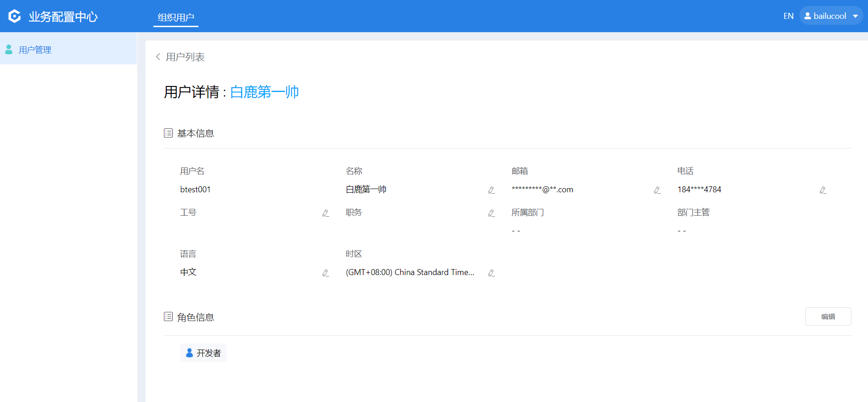Click the 编辑 button for roles
The width and height of the screenshot is (868, 402).
click(828, 316)
